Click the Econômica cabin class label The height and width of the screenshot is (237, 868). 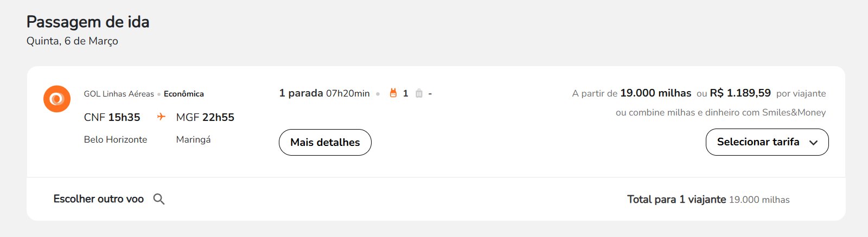tap(184, 94)
